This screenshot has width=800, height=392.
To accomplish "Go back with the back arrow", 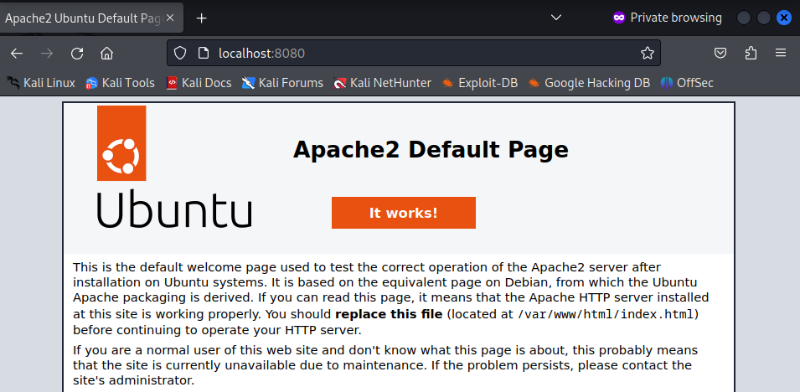I will 17,53.
